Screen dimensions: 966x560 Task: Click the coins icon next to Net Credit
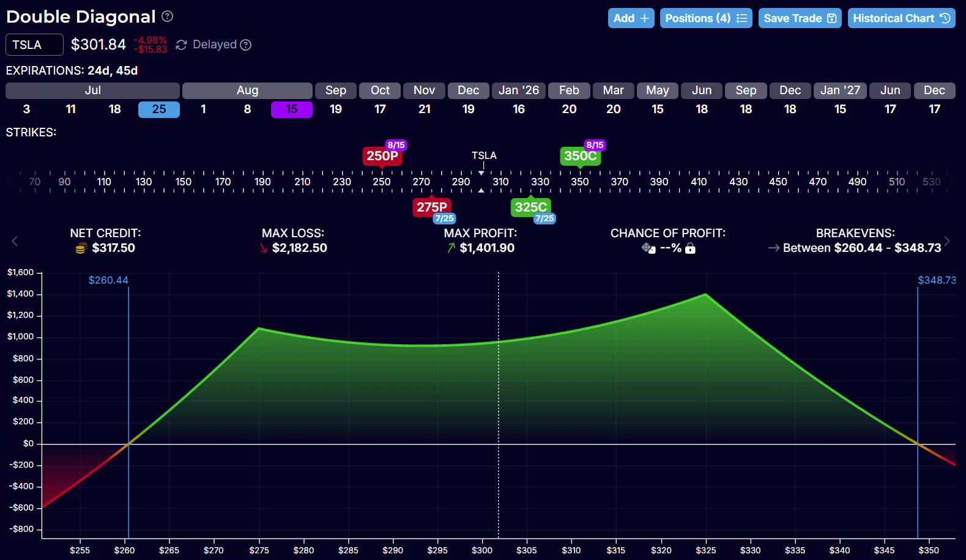pos(81,248)
